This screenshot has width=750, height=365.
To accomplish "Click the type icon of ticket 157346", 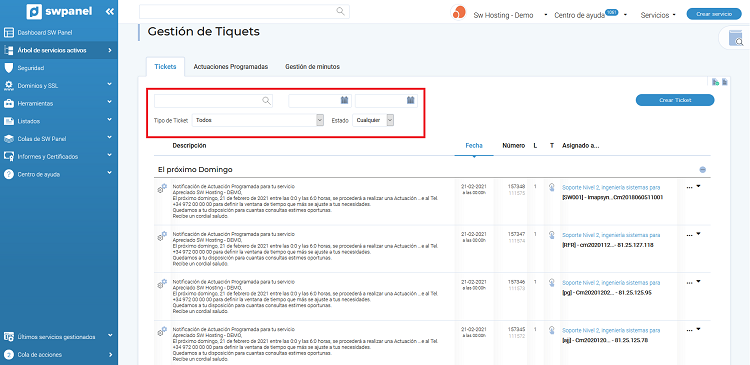I will [x=551, y=283].
